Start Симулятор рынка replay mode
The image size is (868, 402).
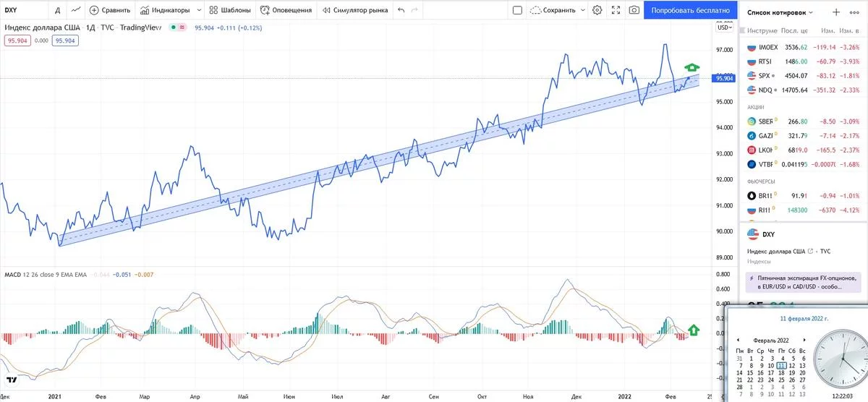point(354,10)
